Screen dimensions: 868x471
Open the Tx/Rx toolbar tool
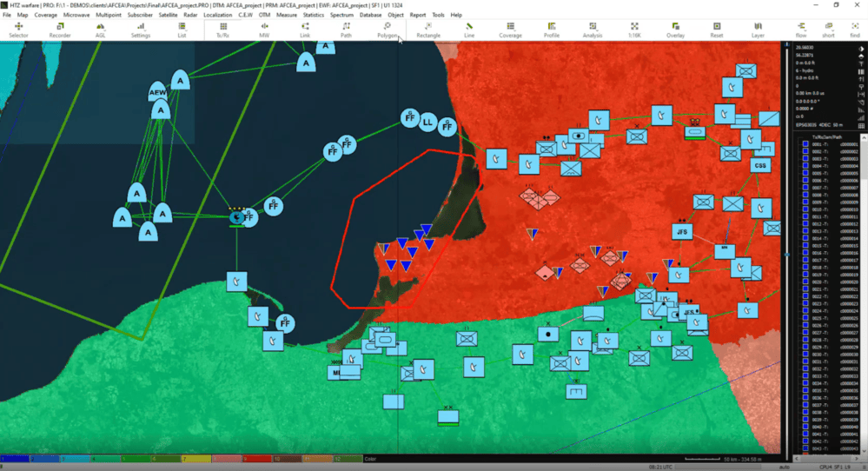222,30
